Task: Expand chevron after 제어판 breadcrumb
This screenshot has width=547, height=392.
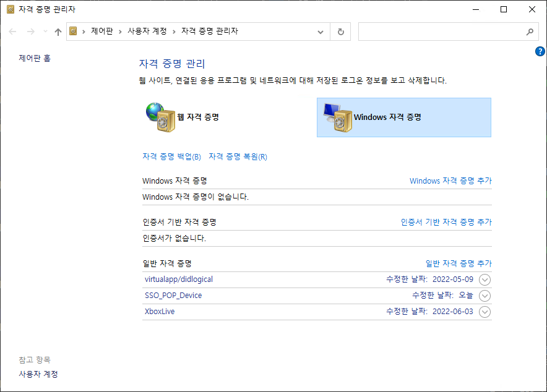Action: coord(120,32)
